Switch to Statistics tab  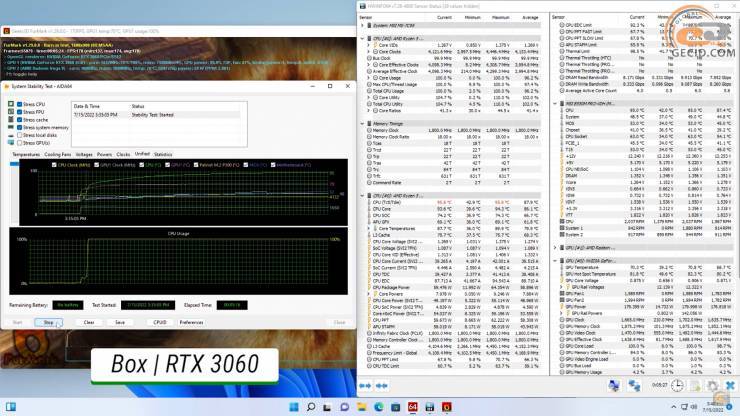click(x=163, y=154)
